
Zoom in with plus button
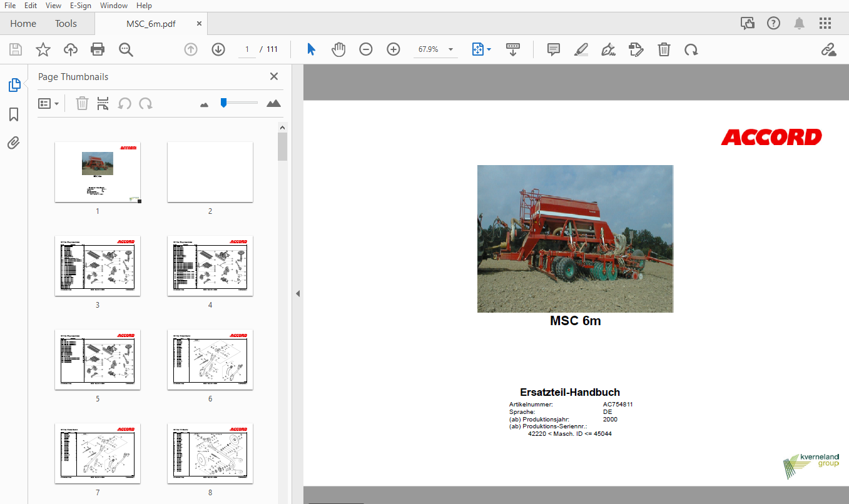click(394, 49)
